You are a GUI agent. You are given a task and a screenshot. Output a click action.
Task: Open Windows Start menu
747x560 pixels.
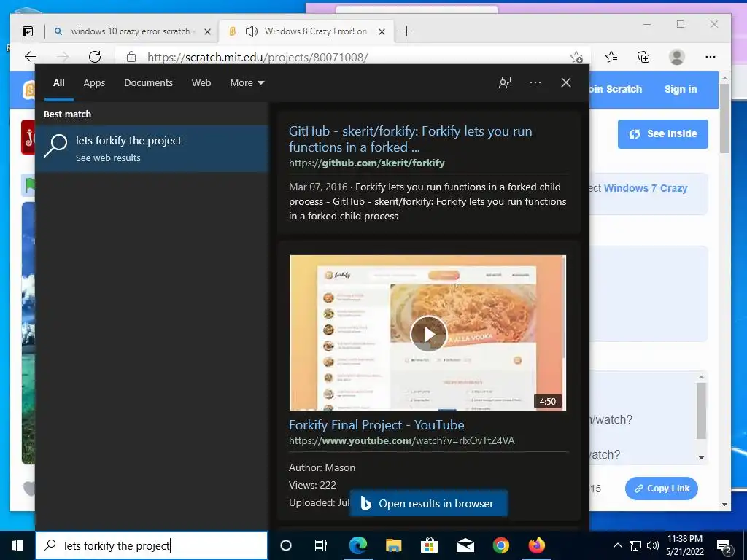coord(18,545)
